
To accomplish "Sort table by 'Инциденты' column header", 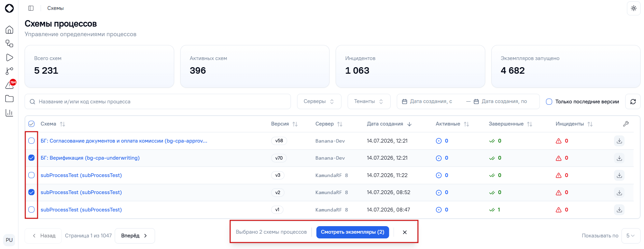I will [574, 124].
